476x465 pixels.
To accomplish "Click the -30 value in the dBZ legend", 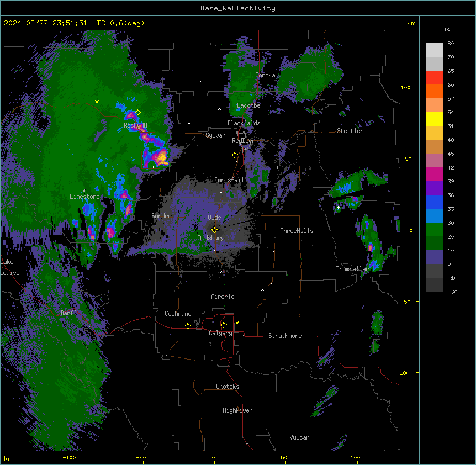I will point(452,292).
